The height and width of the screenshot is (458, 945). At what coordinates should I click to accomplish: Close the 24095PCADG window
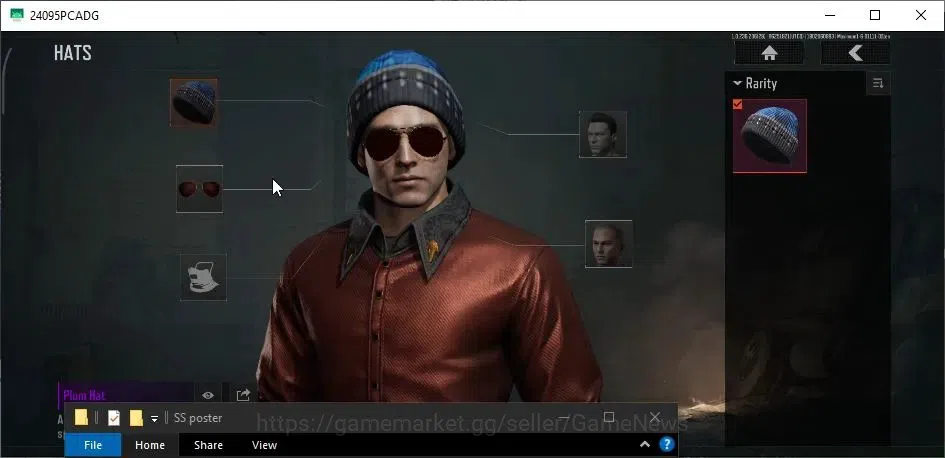coord(921,16)
